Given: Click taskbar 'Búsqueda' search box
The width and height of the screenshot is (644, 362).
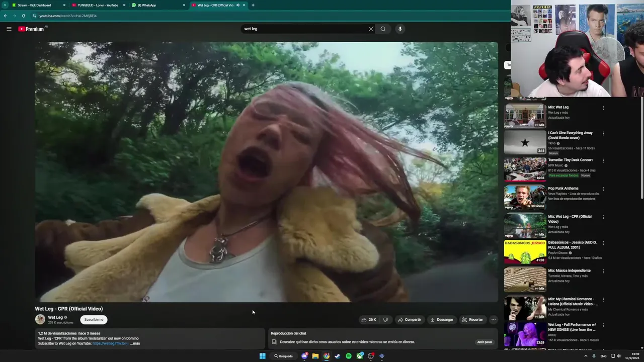Looking at the screenshot, I should (x=284, y=356).
